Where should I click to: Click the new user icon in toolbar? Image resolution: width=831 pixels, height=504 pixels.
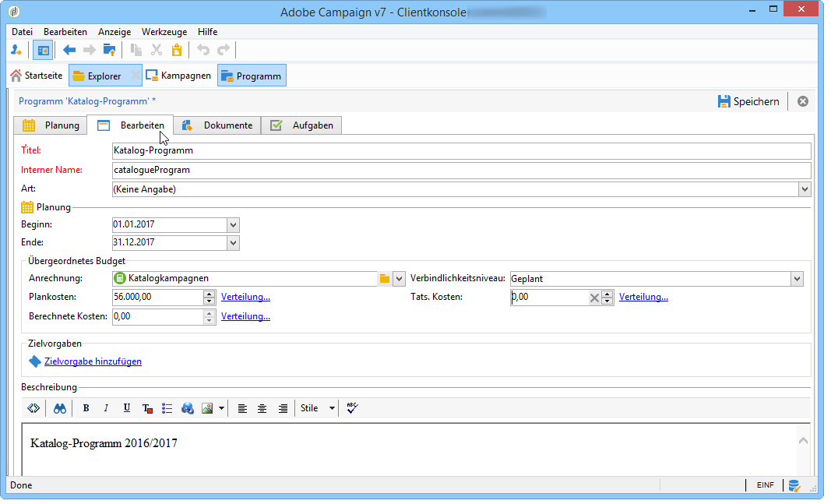16,51
